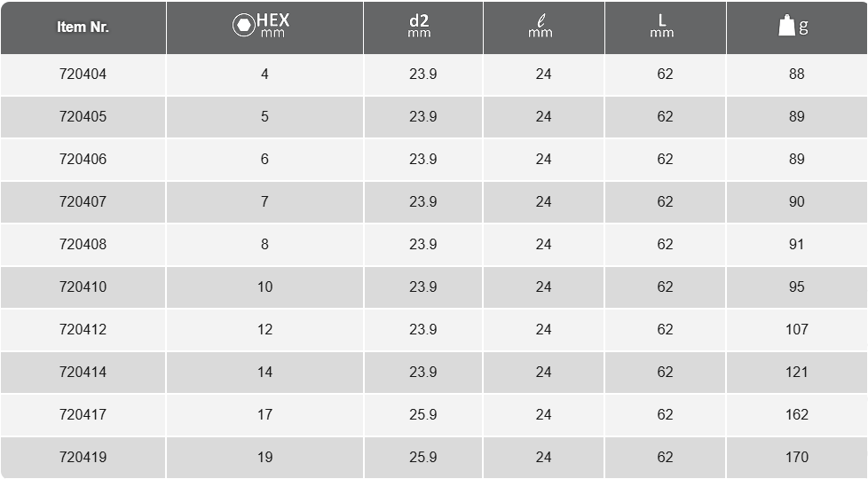Select the 107 g weight cell
This screenshot has height=479, width=868.
coord(797,330)
